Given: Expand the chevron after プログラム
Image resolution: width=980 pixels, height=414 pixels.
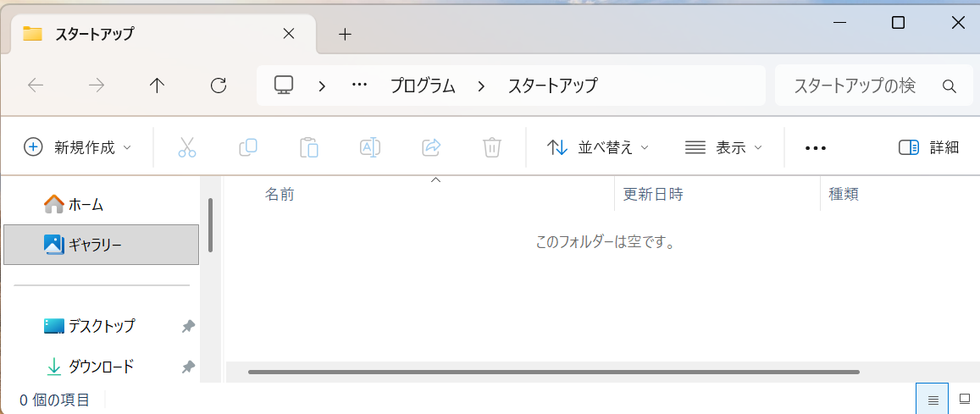Looking at the screenshot, I should (481, 86).
